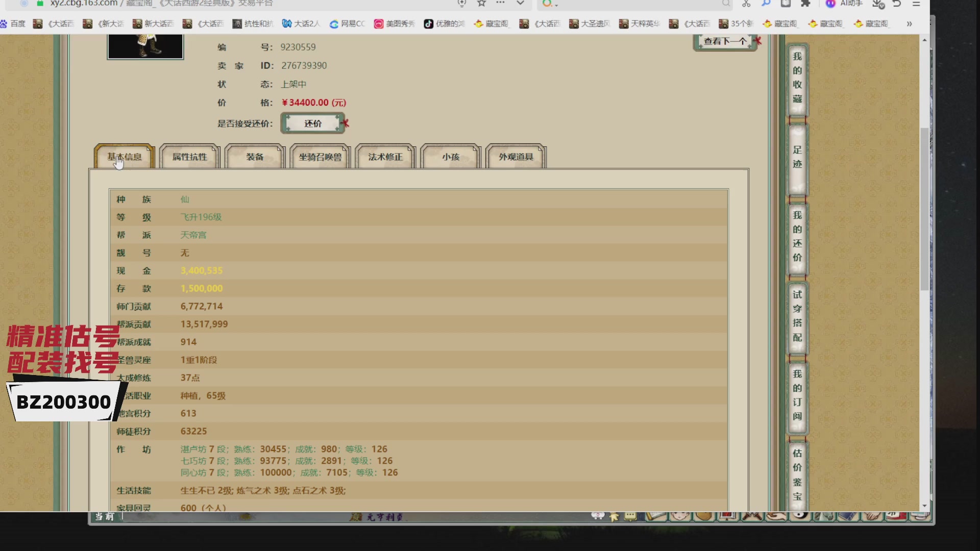Open 我的收藏 in the right sidebar
This screenshot has height=551, width=980.
pyautogui.click(x=797, y=78)
